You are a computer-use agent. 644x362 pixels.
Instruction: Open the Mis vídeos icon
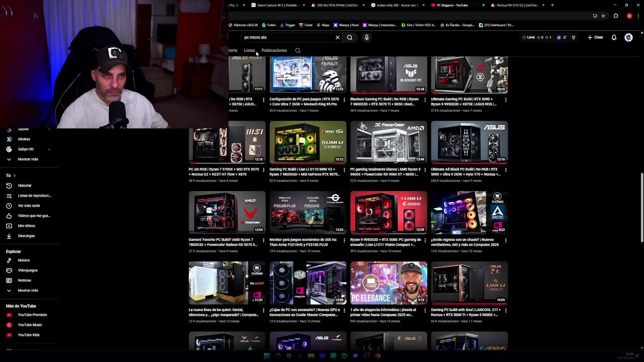(x=9, y=226)
